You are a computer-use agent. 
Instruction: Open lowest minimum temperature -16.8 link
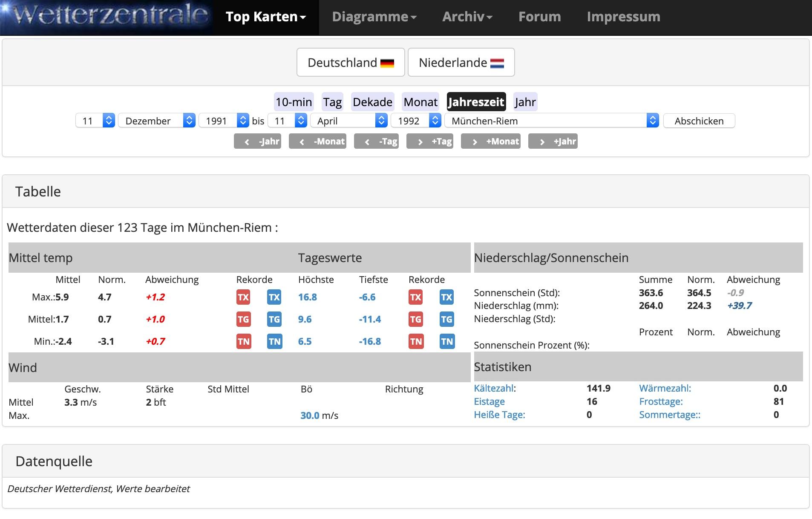(x=370, y=341)
